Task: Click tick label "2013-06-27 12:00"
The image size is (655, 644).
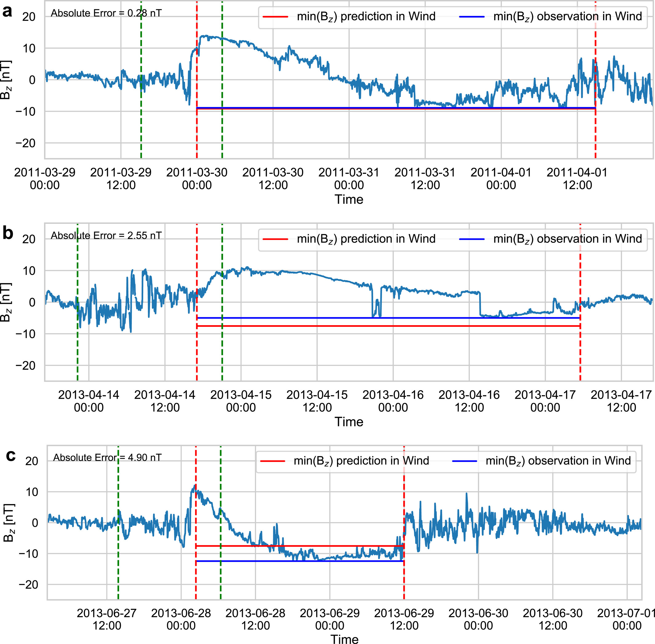Action: point(106,619)
